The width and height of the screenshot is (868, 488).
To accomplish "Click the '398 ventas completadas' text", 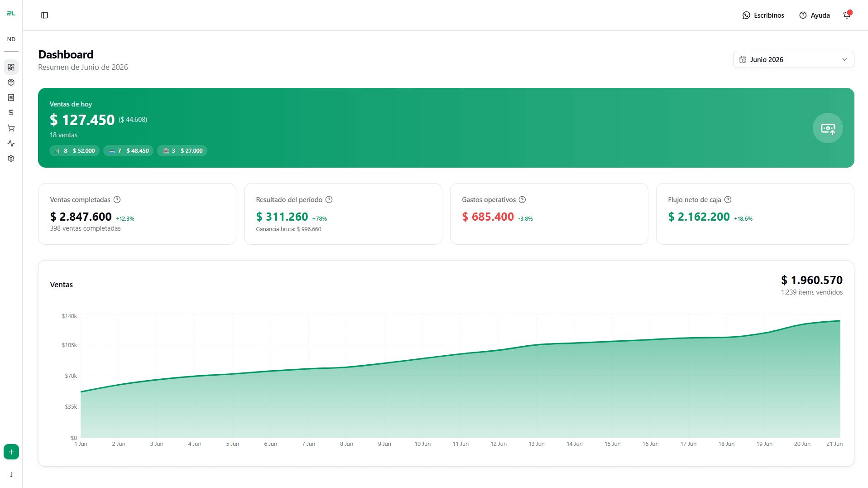I will (x=85, y=228).
